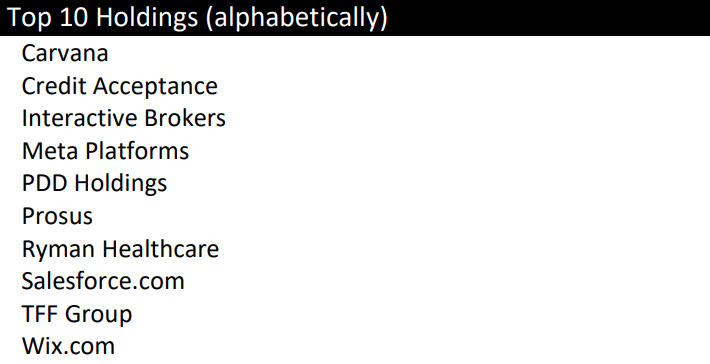Viewport: 710px width, 364px height.
Task: Select the Credit Acceptance entry
Action: (x=120, y=86)
